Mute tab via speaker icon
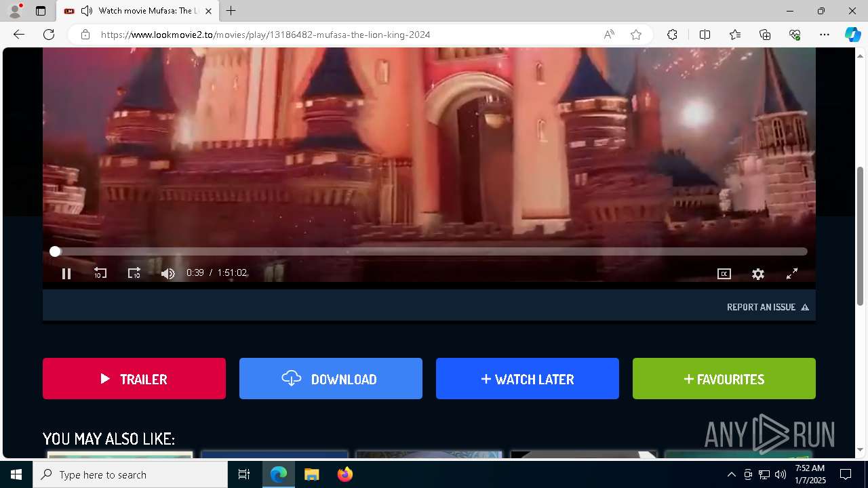868x488 pixels. click(86, 11)
